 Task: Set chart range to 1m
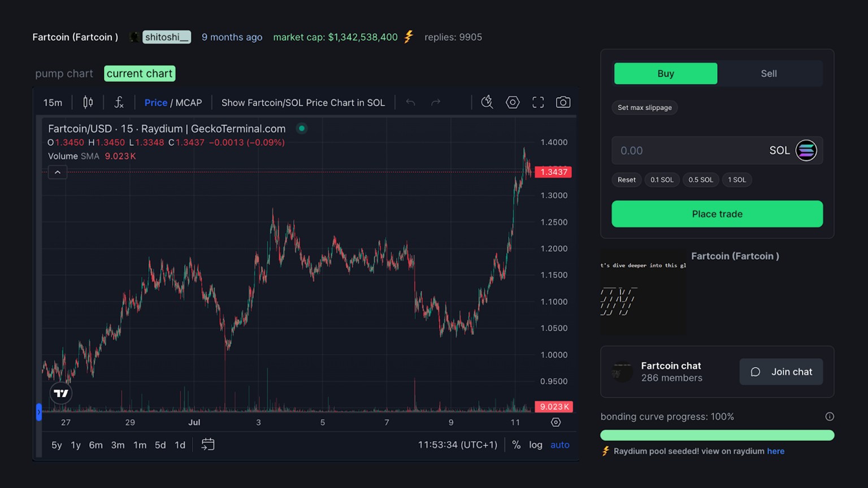[x=140, y=445]
